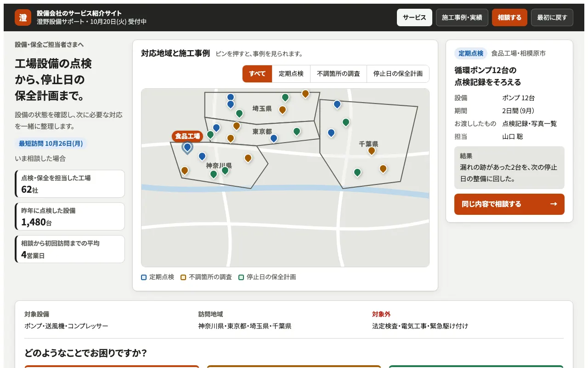Click orange pin at Kanagawa's eastern tip

coord(248,159)
